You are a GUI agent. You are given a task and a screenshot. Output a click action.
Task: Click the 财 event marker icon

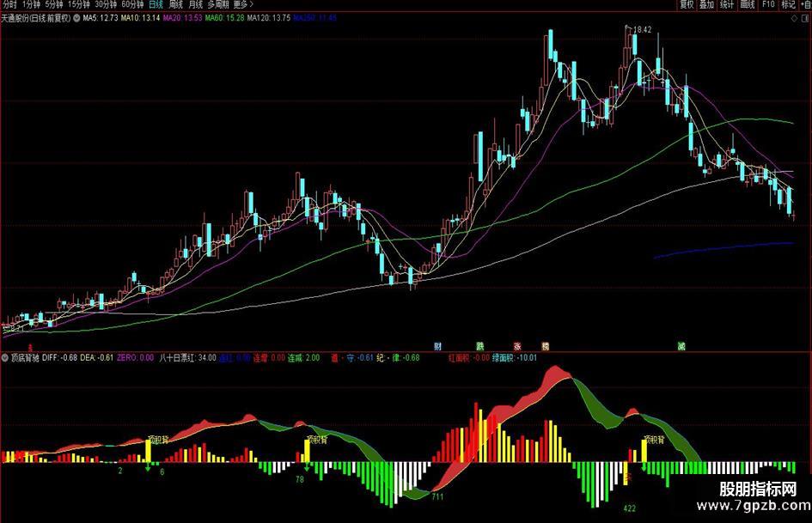tap(437, 346)
